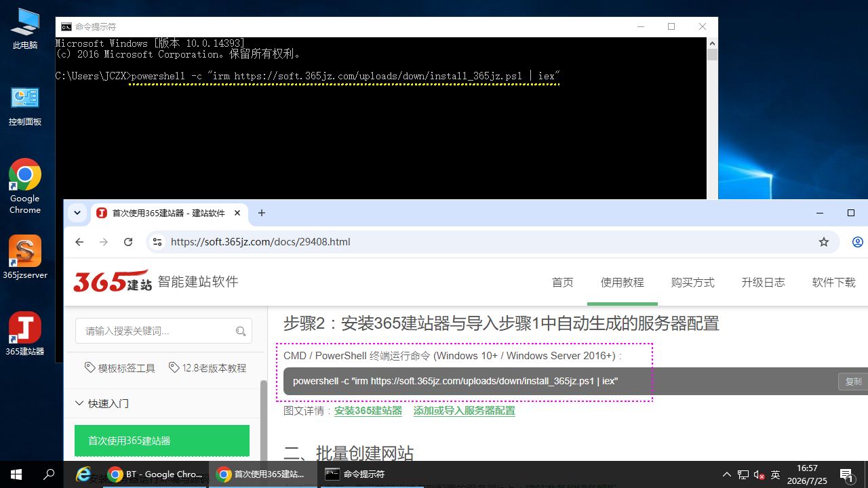868x488 pixels.
Task: Minimize the command prompt window
Action: pyautogui.click(x=640, y=26)
